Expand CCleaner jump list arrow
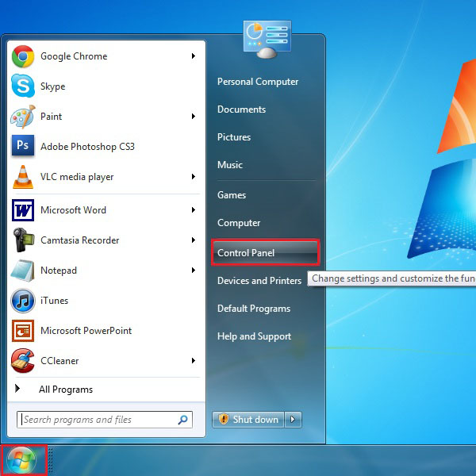 pos(193,361)
